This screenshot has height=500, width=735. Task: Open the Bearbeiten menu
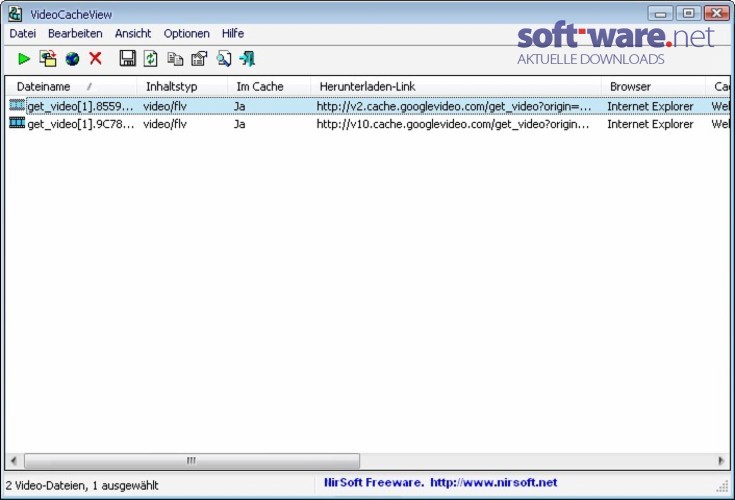tap(75, 34)
